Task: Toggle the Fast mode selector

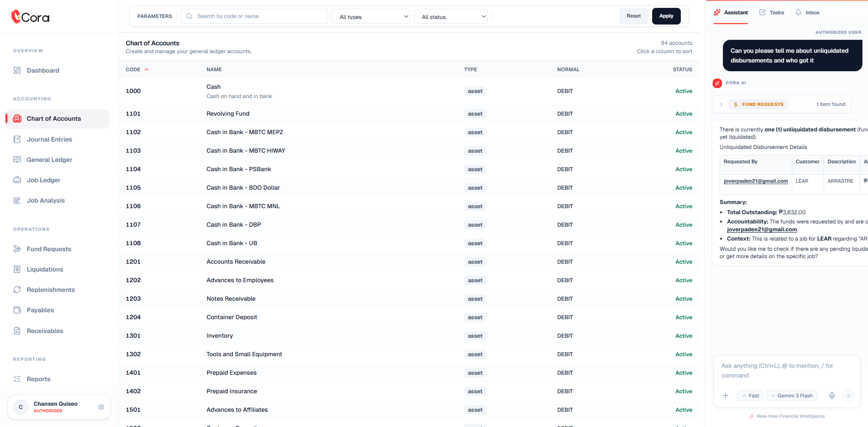Action: pyautogui.click(x=750, y=396)
